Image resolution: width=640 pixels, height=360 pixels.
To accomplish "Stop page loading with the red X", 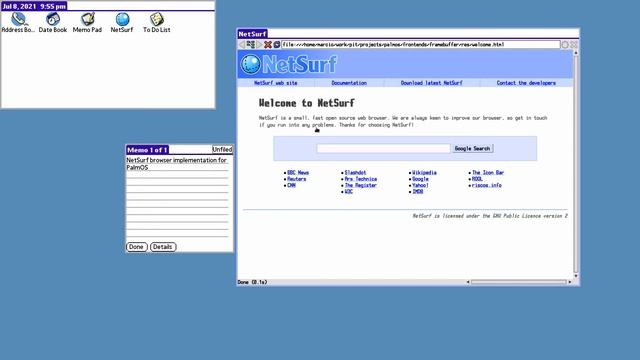I will click(268, 44).
